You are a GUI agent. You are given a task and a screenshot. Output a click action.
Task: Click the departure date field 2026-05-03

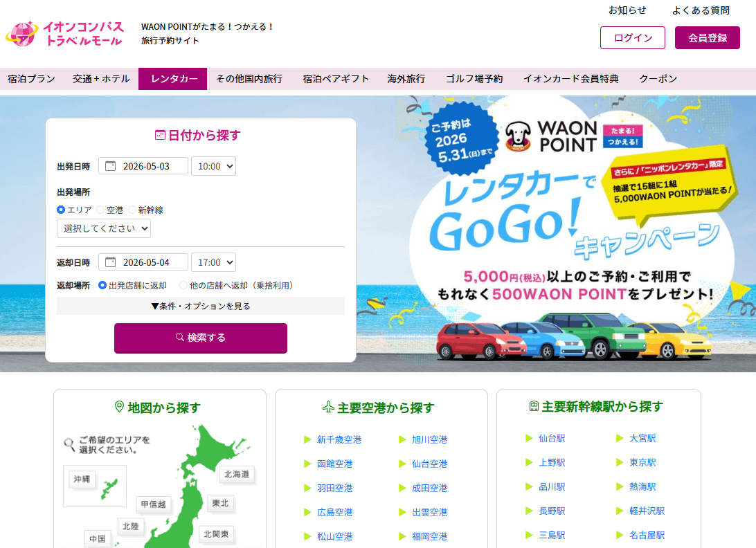[x=143, y=166]
